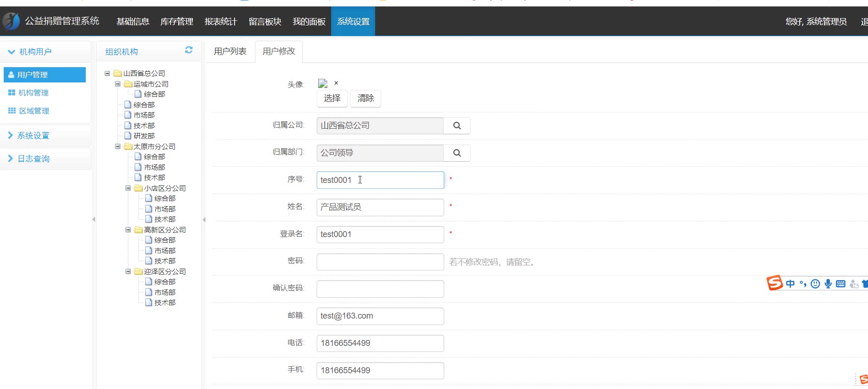
Task: Click the 清除 avatar button
Action: pyautogui.click(x=365, y=98)
